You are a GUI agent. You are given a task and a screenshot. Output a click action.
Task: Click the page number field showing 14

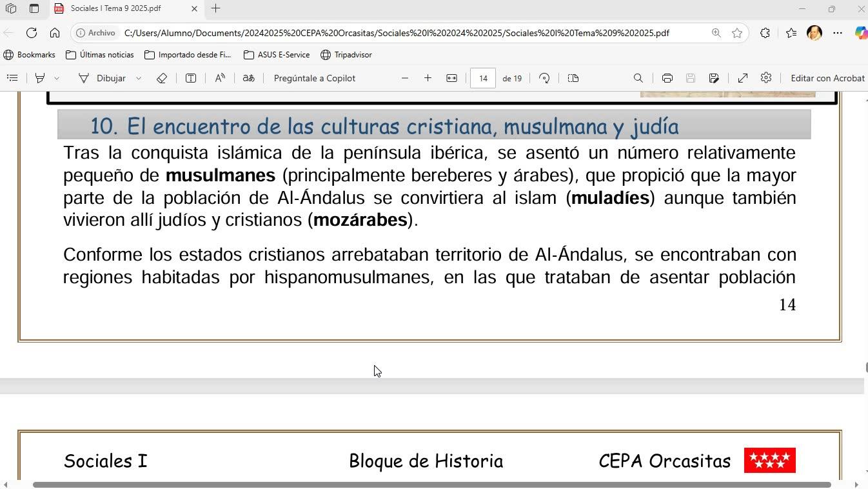click(483, 78)
